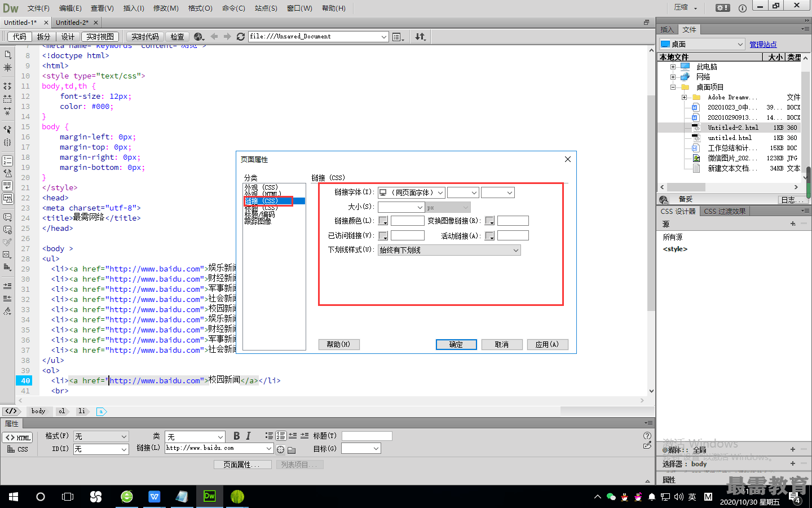Open the Class dropdown in Properties
The image size is (812, 508).
tap(195, 436)
